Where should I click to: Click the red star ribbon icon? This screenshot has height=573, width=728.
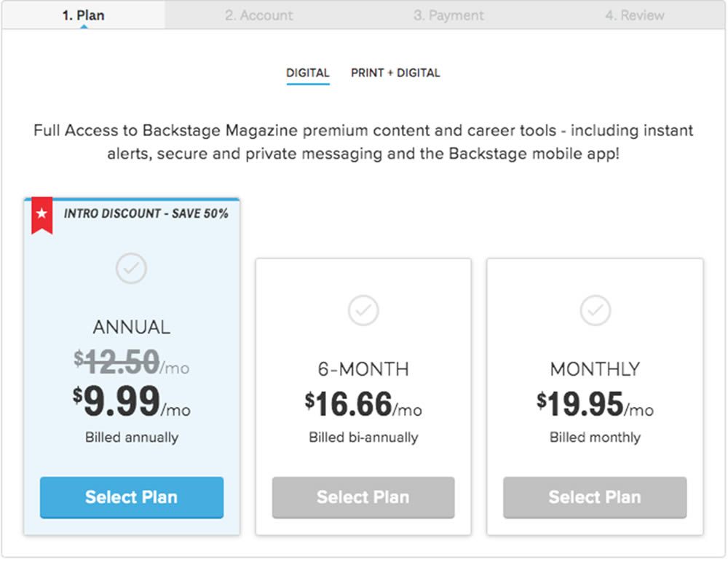click(41, 216)
